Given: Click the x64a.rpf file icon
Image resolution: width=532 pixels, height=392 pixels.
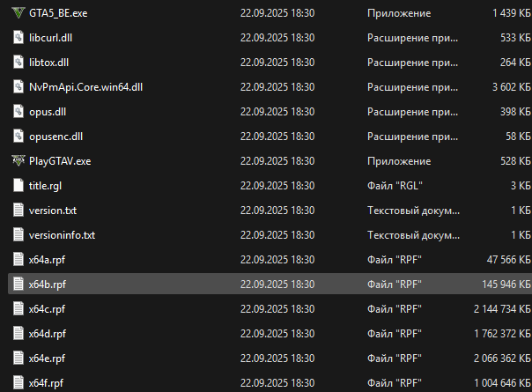Looking at the screenshot, I should 19,260.
